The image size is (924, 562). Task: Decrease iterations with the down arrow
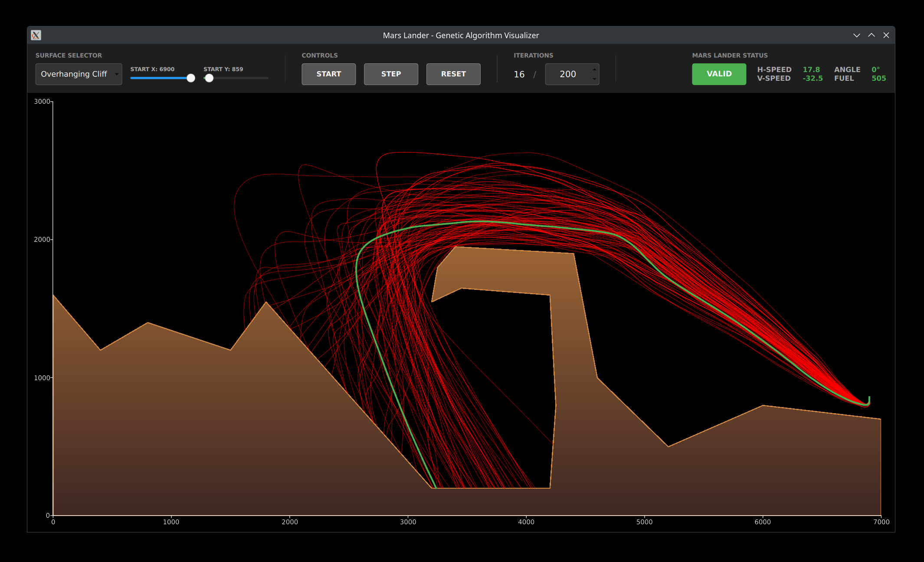(x=594, y=79)
